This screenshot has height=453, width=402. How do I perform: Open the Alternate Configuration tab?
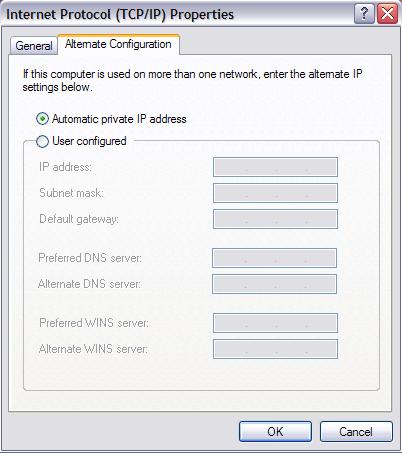[x=118, y=44]
